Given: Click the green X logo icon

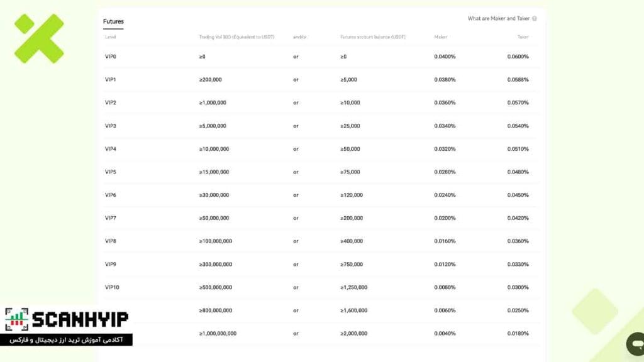Looking at the screenshot, I should click(x=39, y=38).
